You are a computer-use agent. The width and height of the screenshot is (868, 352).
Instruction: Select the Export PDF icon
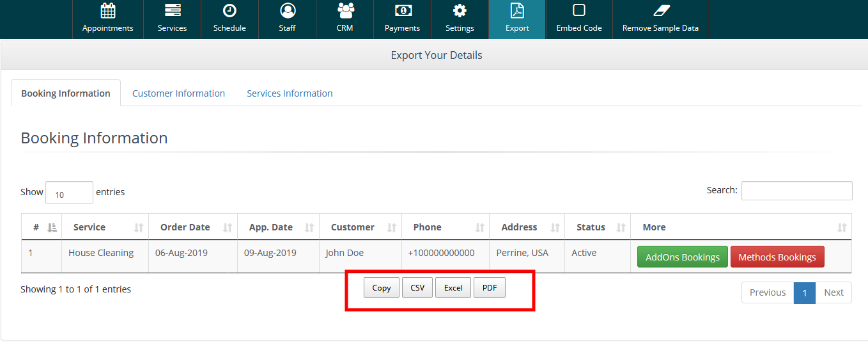click(517, 11)
